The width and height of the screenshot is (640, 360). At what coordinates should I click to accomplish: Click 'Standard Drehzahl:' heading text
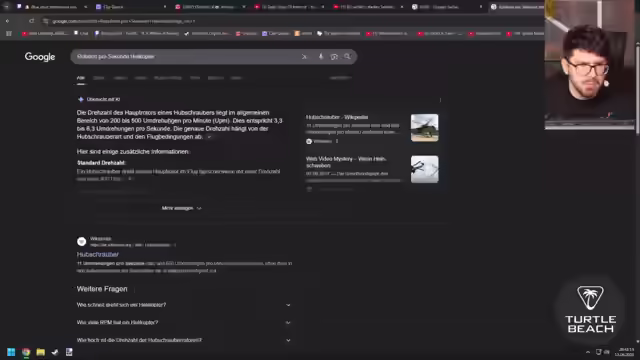pyautogui.click(x=101, y=163)
